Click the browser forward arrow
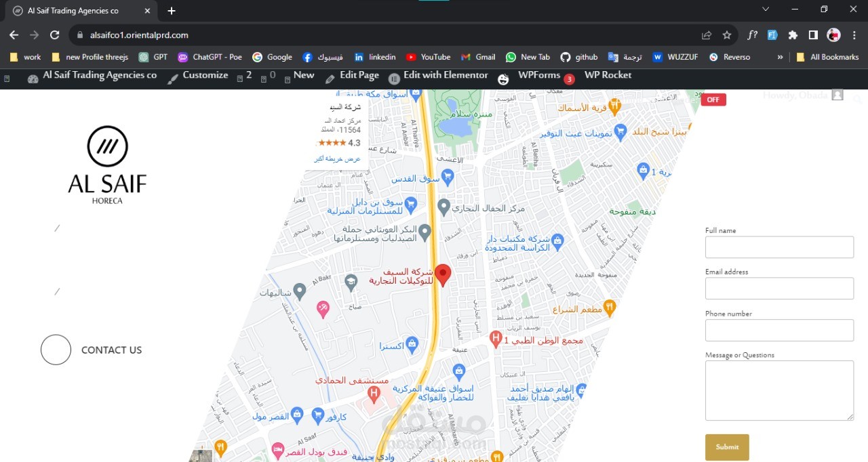 point(34,35)
